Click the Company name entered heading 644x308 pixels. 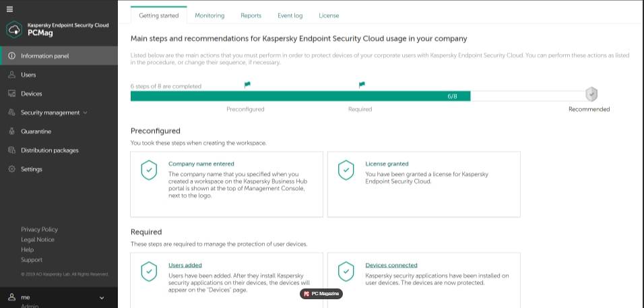coord(201,164)
